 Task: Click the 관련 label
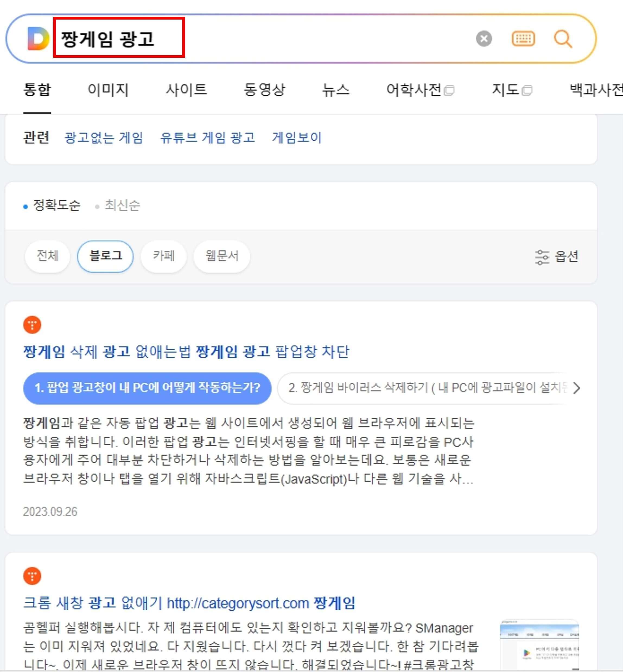36,138
